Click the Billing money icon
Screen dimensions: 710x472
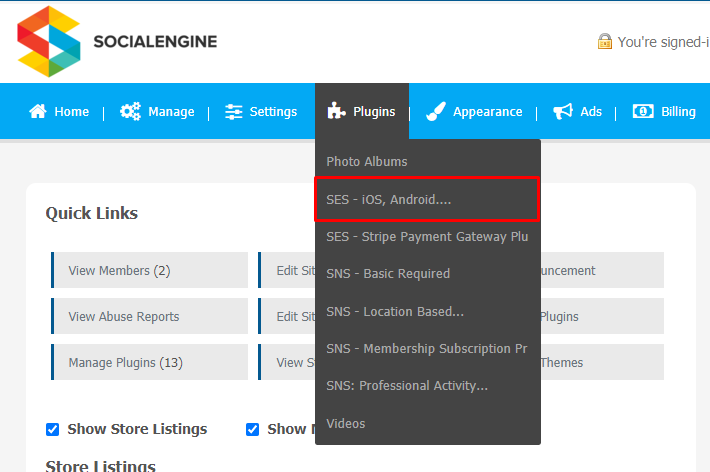pyautogui.click(x=643, y=111)
